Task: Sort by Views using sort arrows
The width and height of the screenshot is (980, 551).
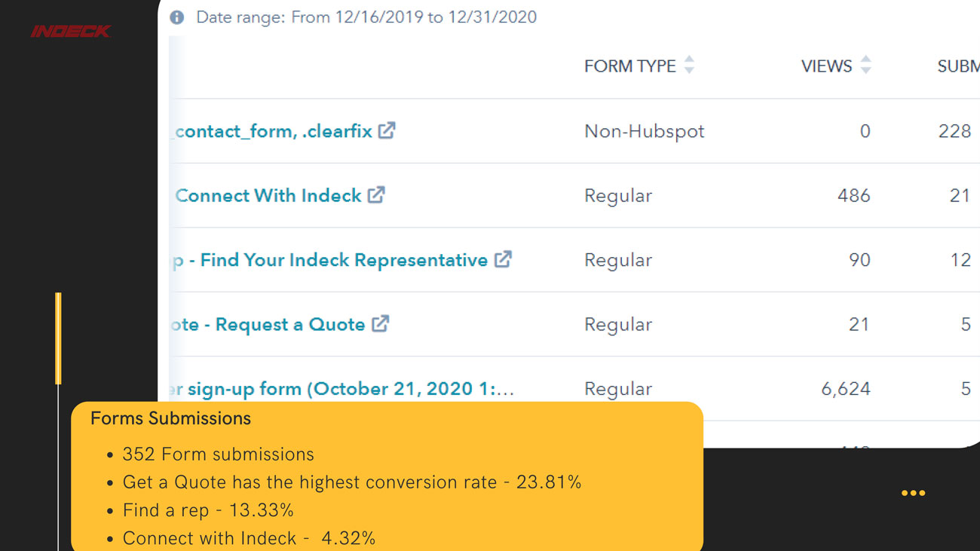Action: (865, 66)
